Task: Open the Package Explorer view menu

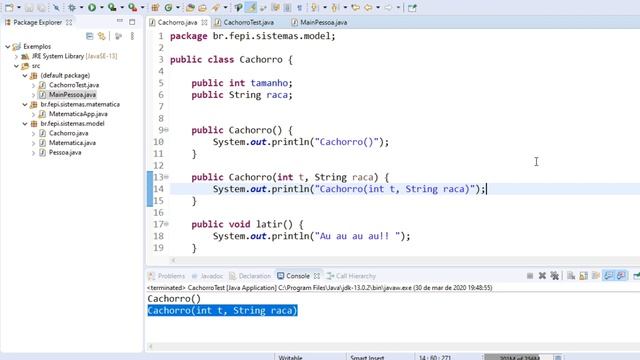Action: 132,36
